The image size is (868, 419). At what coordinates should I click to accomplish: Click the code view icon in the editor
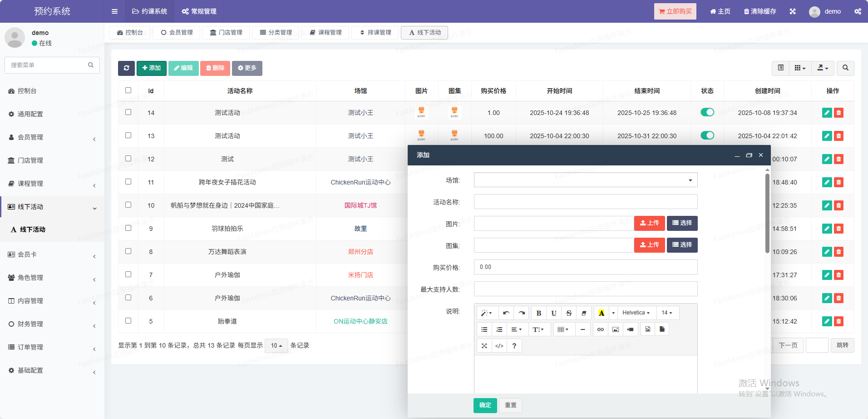(x=499, y=346)
